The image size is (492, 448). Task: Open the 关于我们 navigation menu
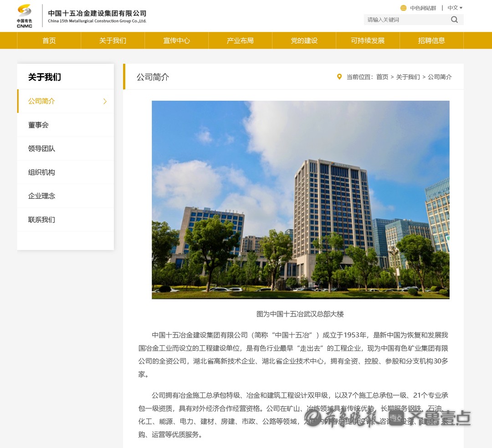tap(113, 41)
